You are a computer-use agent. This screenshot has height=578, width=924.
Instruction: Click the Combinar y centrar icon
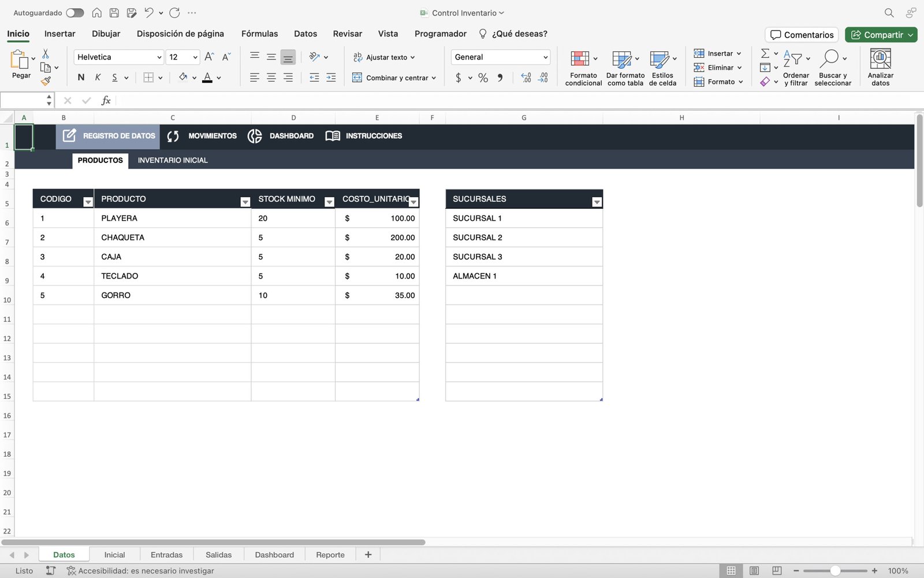(357, 77)
